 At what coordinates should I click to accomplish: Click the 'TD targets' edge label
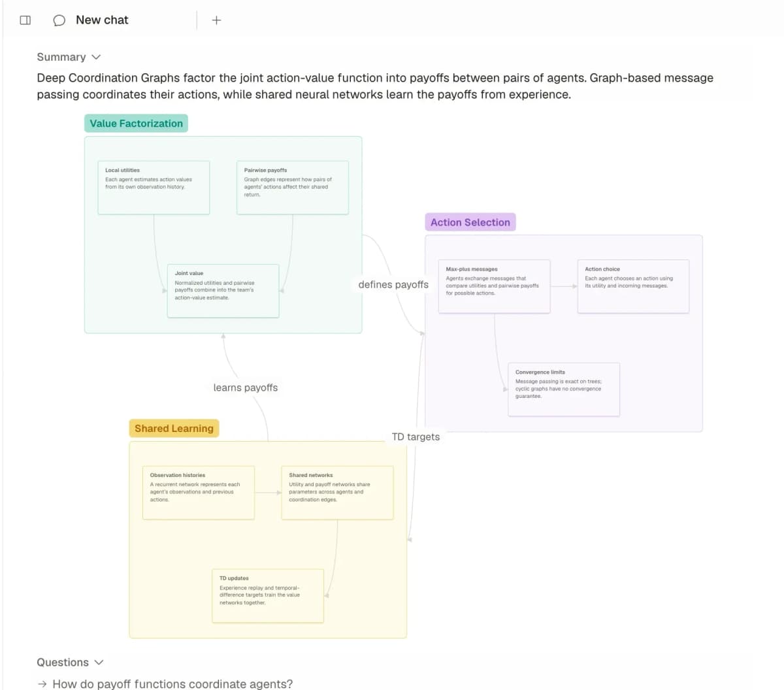[416, 436]
